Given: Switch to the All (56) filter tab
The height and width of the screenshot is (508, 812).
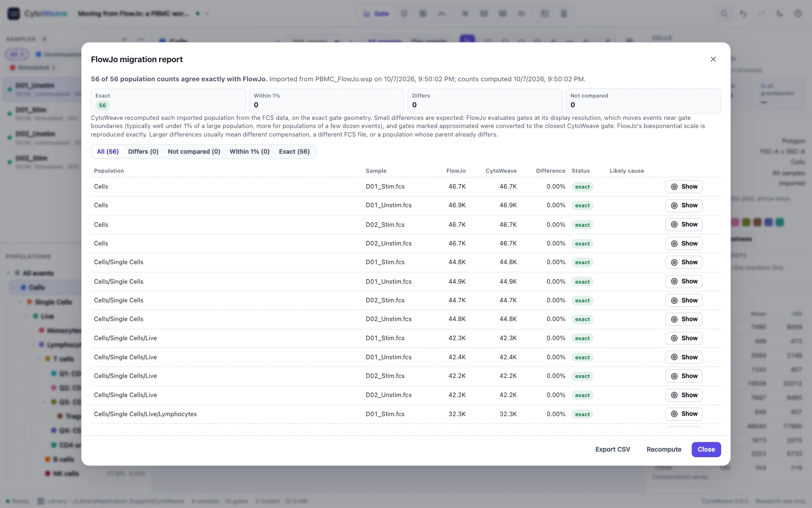Looking at the screenshot, I should coord(108,152).
